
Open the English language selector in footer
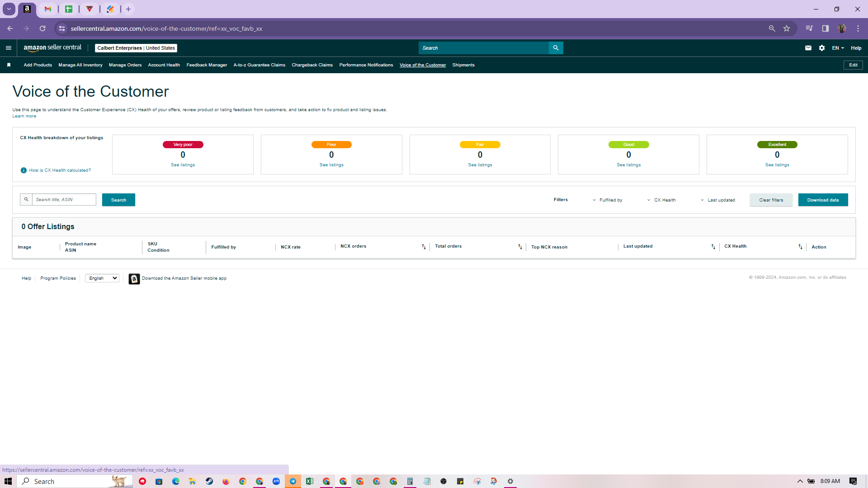pyautogui.click(x=102, y=278)
